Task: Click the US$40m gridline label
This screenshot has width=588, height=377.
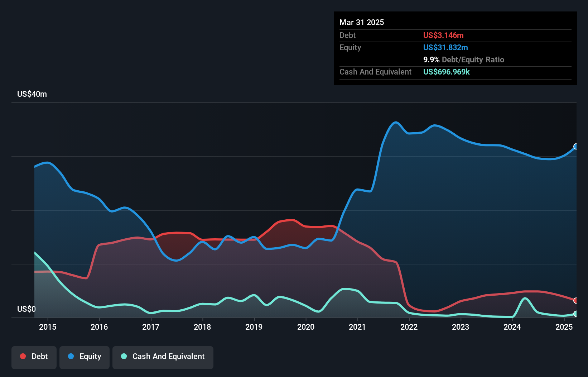Action: click(x=32, y=94)
